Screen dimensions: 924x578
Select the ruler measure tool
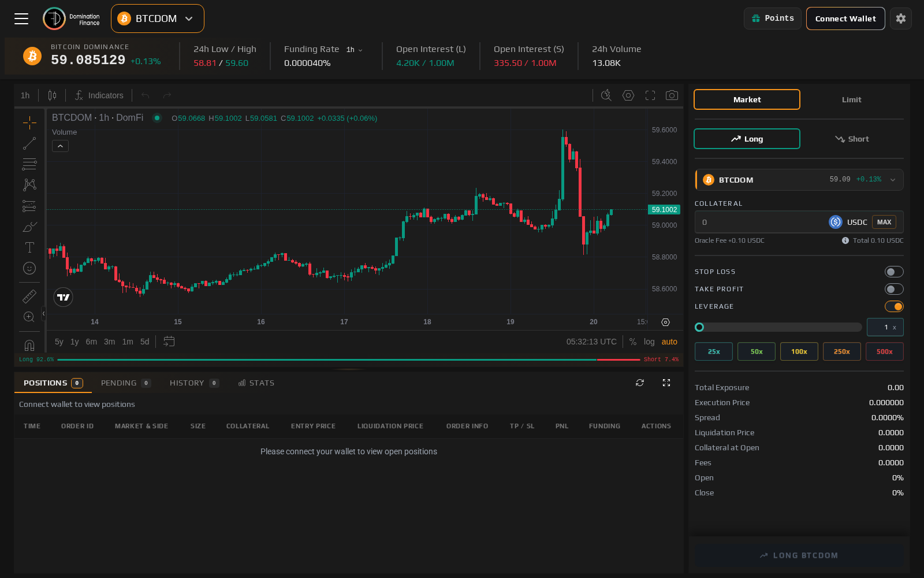(29, 297)
